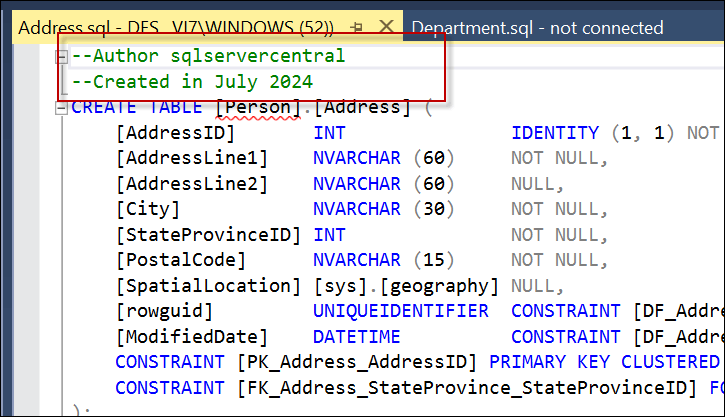Click the [City] column name
Screen dimensions: 725x417
click(x=148, y=209)
